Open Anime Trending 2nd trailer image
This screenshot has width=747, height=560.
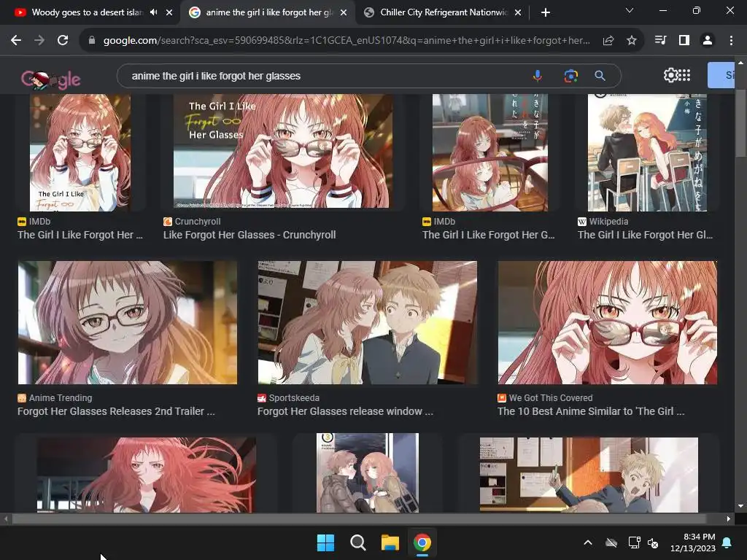click(x=127, y=322)
